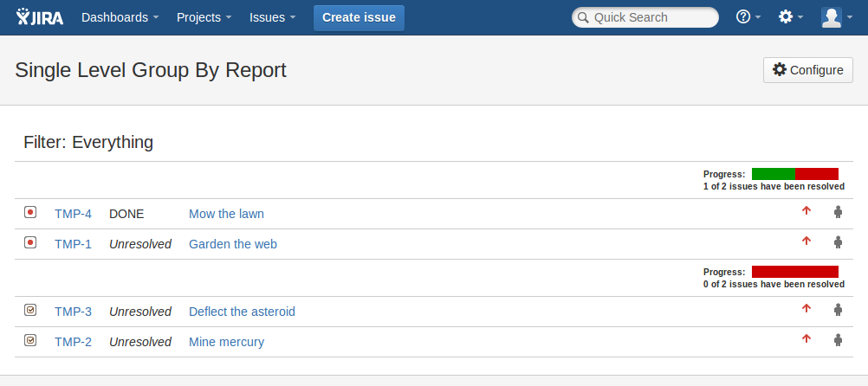Click priority arrow on Deflect the asteroid row
This screenshot has height=386, width=868.
(806, 308)
